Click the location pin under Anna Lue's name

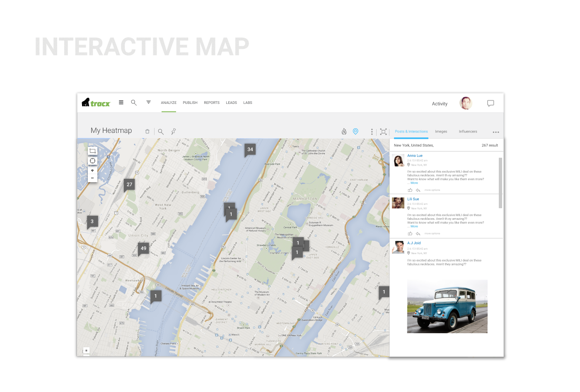click(x=408, y=165)
